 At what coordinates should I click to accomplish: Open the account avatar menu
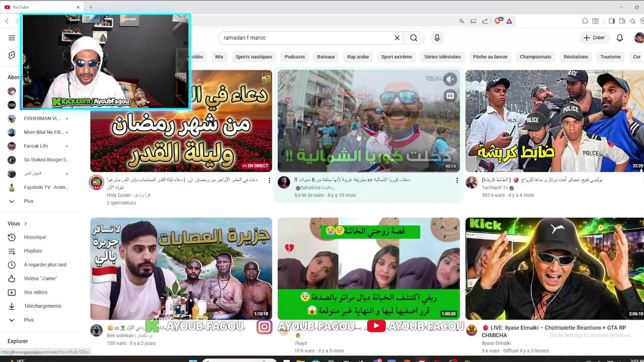pos(639,38)
